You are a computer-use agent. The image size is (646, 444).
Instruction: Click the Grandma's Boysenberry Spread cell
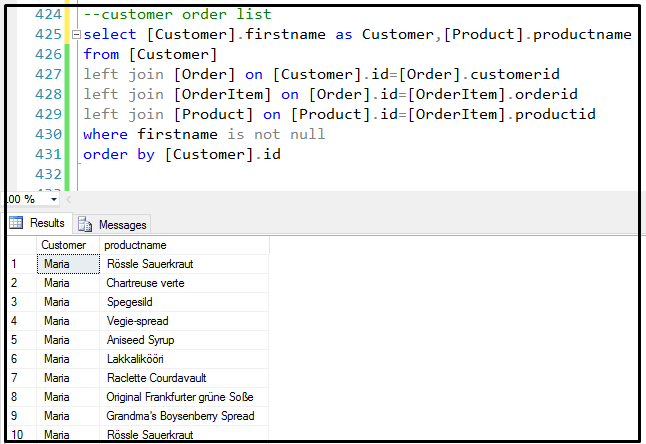click(184, 416)
